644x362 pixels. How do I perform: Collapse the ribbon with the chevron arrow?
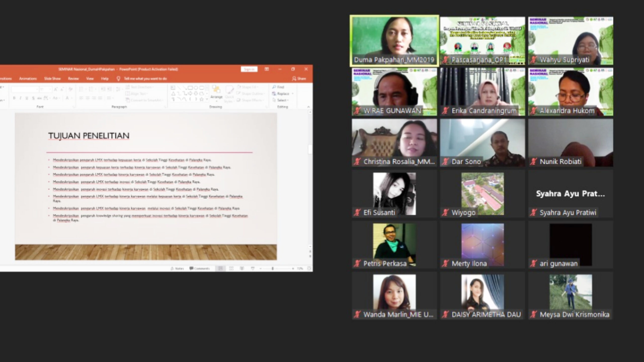tap(308, 107)
